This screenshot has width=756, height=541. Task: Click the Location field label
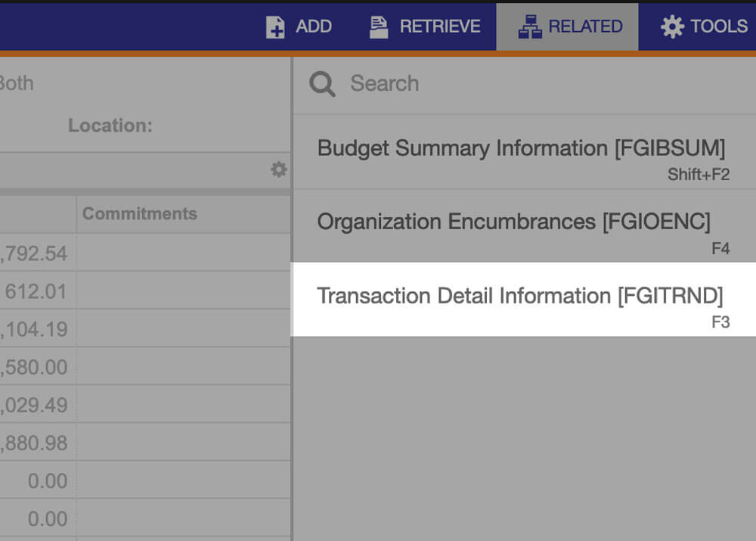110,126
